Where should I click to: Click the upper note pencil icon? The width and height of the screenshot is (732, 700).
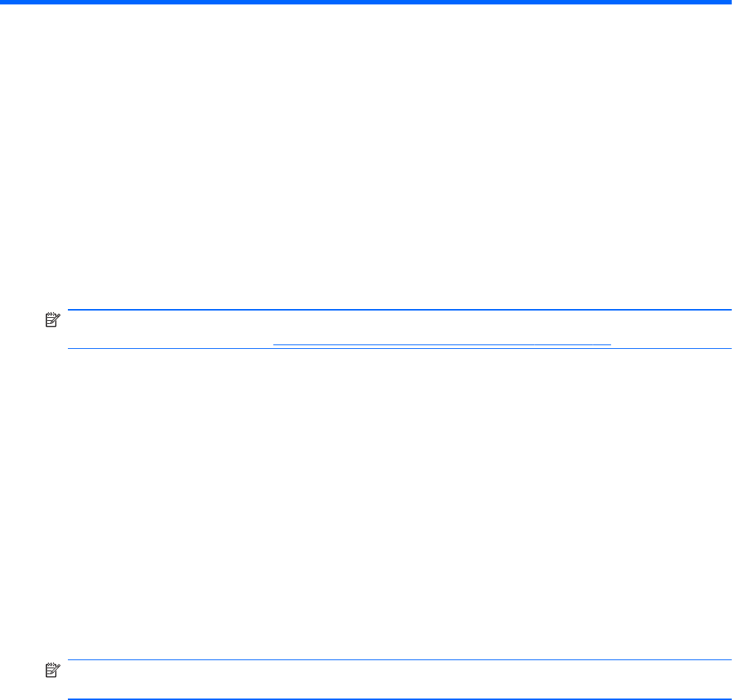[x=51, y=321]
